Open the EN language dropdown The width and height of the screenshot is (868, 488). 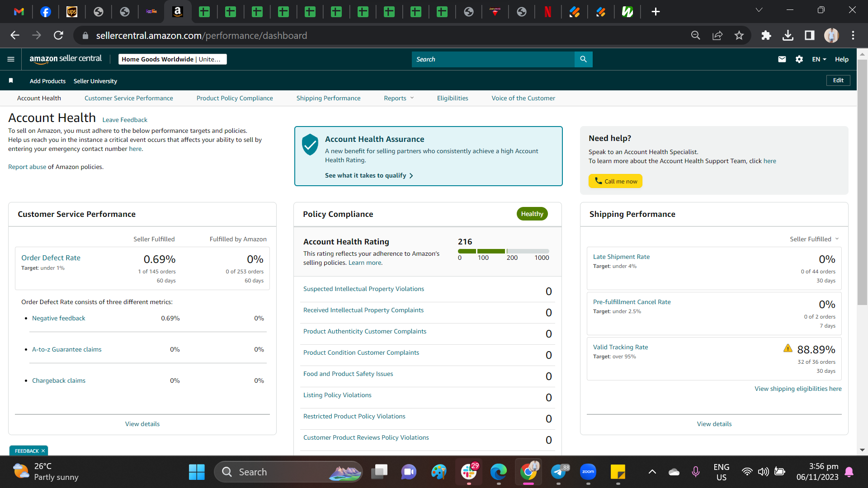pyautogui.click(x=819, y=59)
